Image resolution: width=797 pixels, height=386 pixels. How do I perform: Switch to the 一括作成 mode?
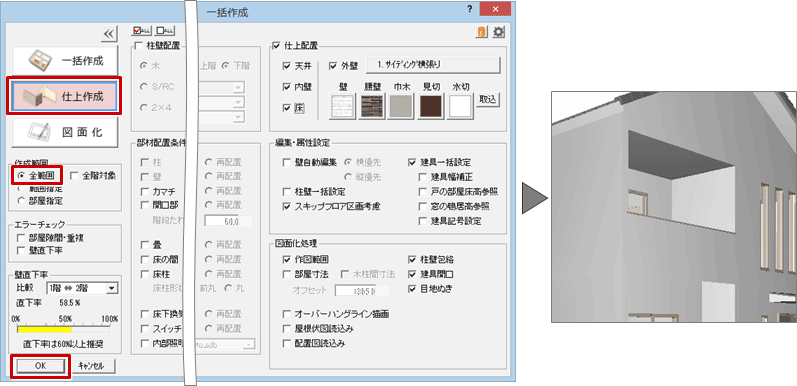65,61
